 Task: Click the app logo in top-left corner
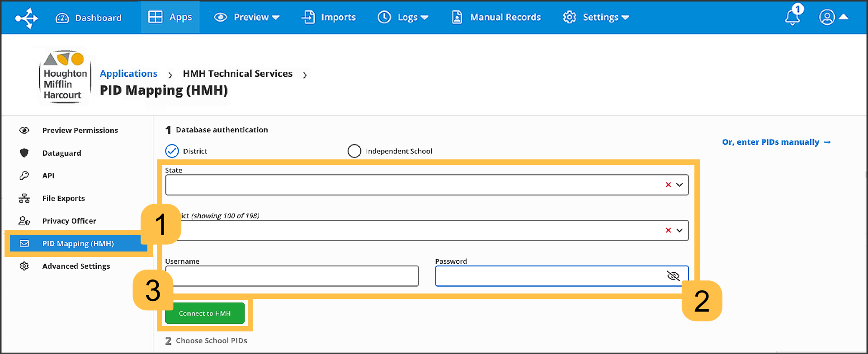27,18
